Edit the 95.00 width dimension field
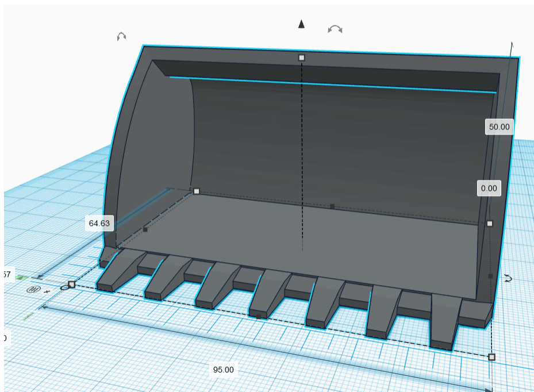The width and height of the screenshot is (534, 392). pyautogui.click(x=223, y=370)
